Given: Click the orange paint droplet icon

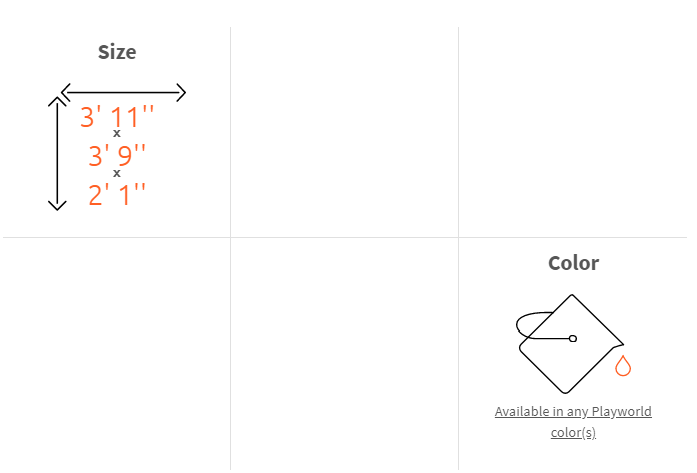Looking at the screenshot, I should [x=623, y=366].
